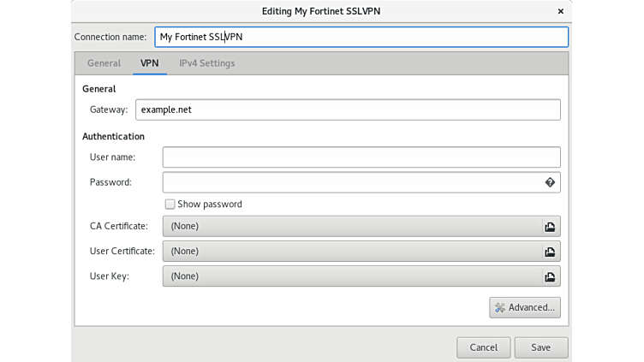Open the CA Certificate (None) chooser
Image resolution: width=644 pixels, height=362 pixels.
[x=351, y=227]
